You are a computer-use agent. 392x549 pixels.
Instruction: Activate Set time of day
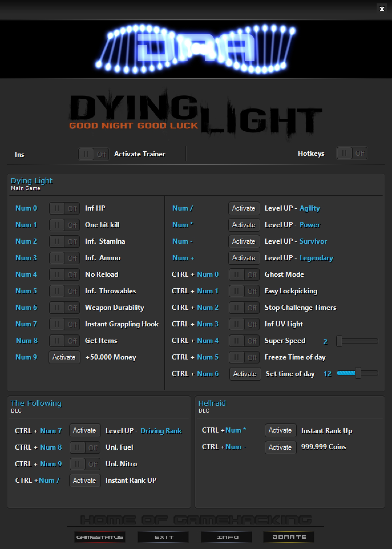tap(245, 374)
